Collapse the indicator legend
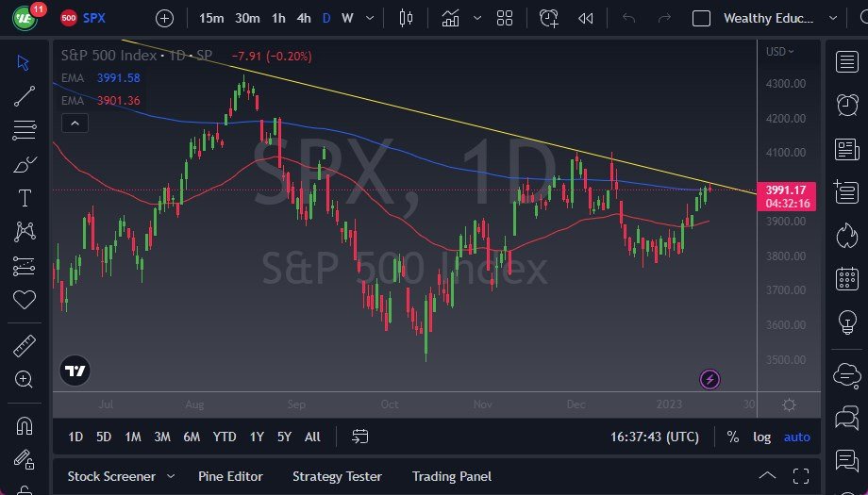Image resolution: width=868 pixels, height=495 pixels. click(x=75, y=124)
